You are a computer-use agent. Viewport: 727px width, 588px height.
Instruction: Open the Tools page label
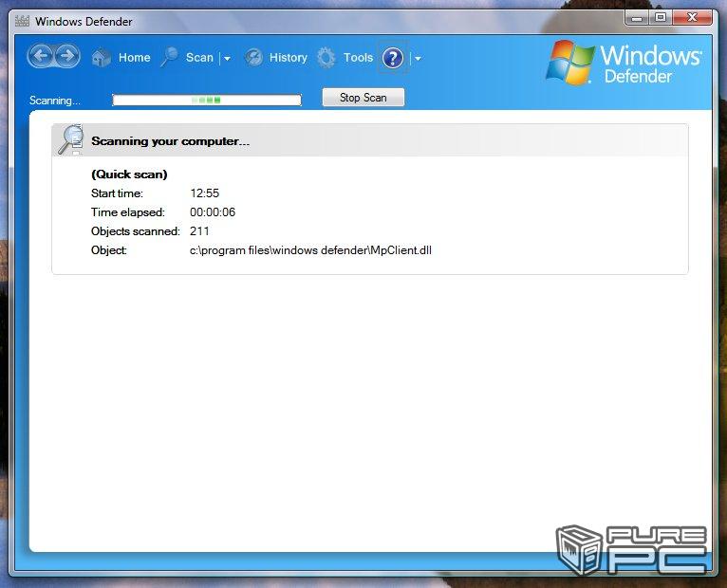358,58
